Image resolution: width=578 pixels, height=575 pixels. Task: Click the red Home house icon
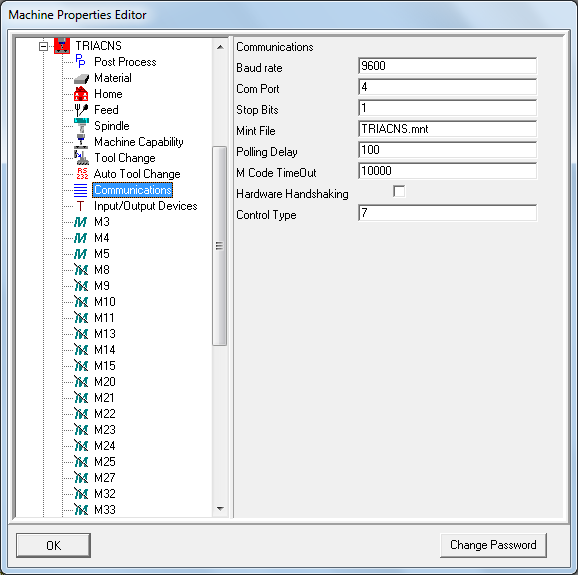[81, 94]
